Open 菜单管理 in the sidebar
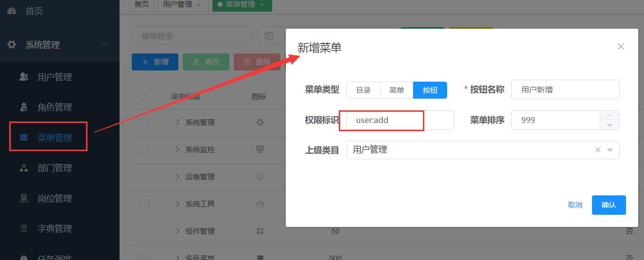Screen dimensions: 644x260 [x=54, y=138]
